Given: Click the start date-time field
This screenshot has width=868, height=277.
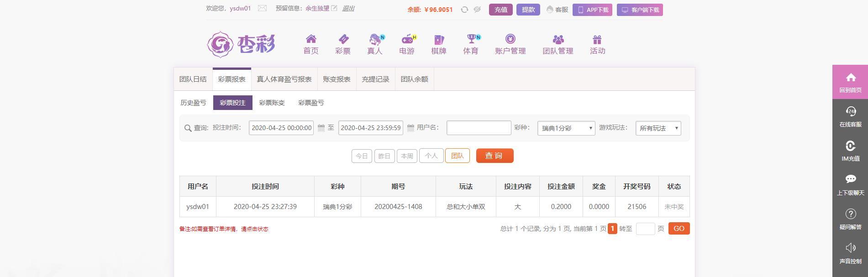Looking at the screenshot, I should 281,128.
